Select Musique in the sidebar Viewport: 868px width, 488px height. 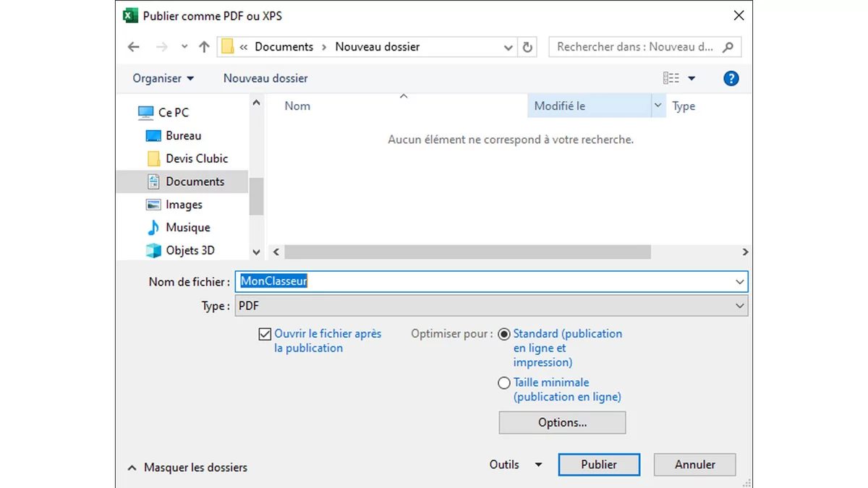coord(187,228)
